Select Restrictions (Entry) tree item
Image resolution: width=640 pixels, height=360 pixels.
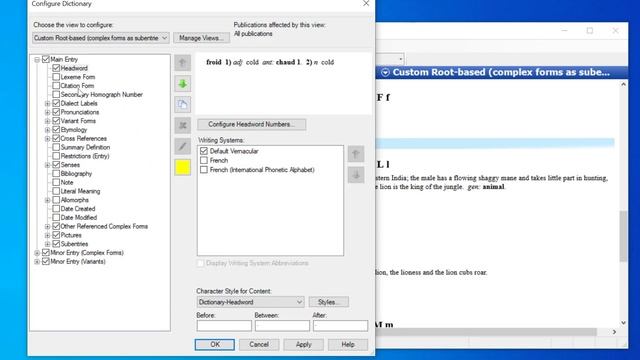pos(85,156)
